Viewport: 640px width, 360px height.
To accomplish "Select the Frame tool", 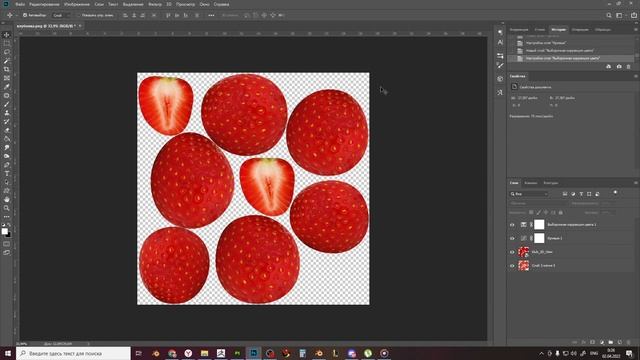I will coord(7,78).
